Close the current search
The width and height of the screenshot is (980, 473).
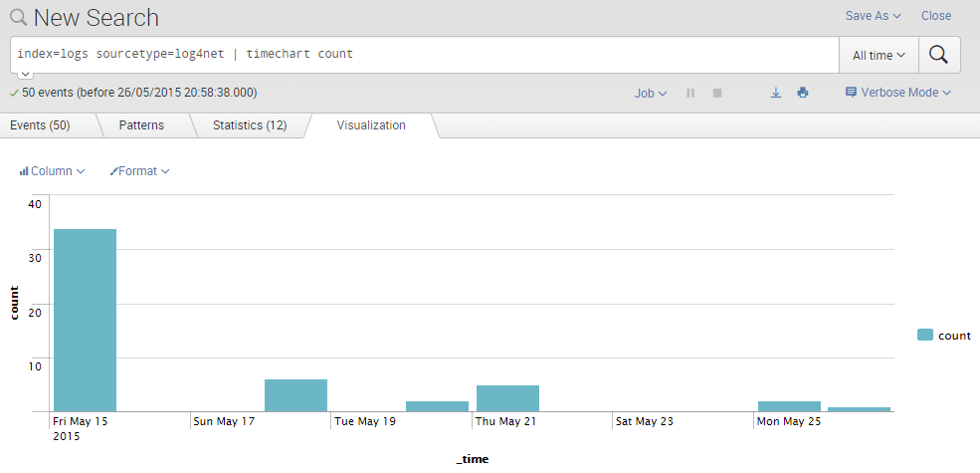pyautogui.click(x=935, y=16)
